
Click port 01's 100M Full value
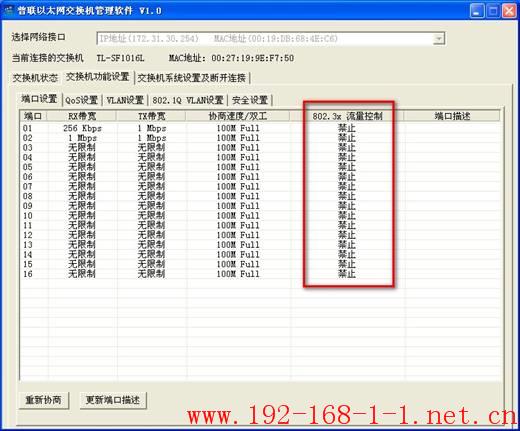(238, 128)
